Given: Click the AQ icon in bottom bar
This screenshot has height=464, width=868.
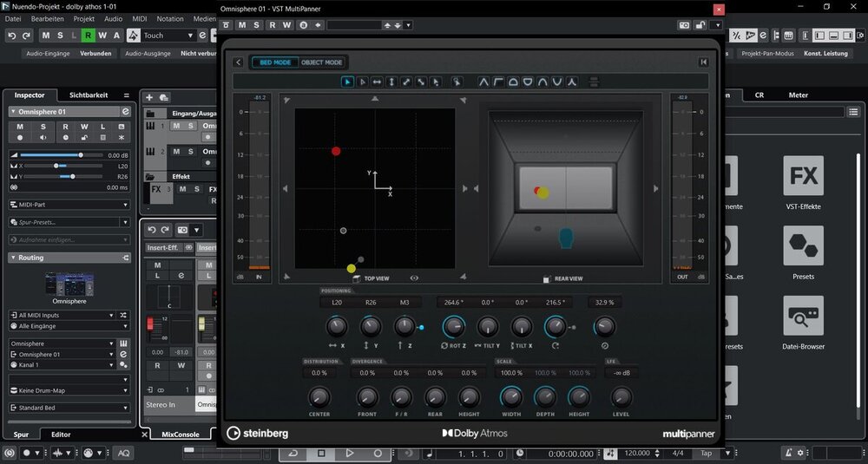Looking at the screenshot, I should [123, 453].
